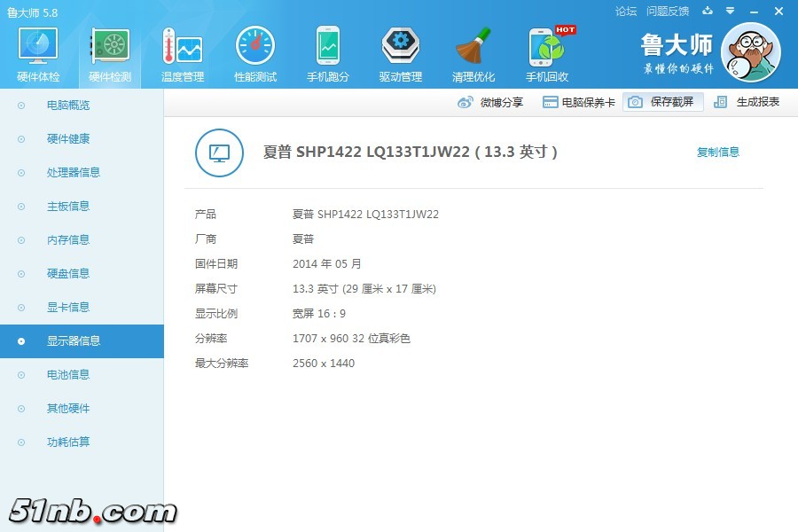Screen dimensions: 798x532
Task: Open 电脑保养卡 button
Action: coord(579,102)
